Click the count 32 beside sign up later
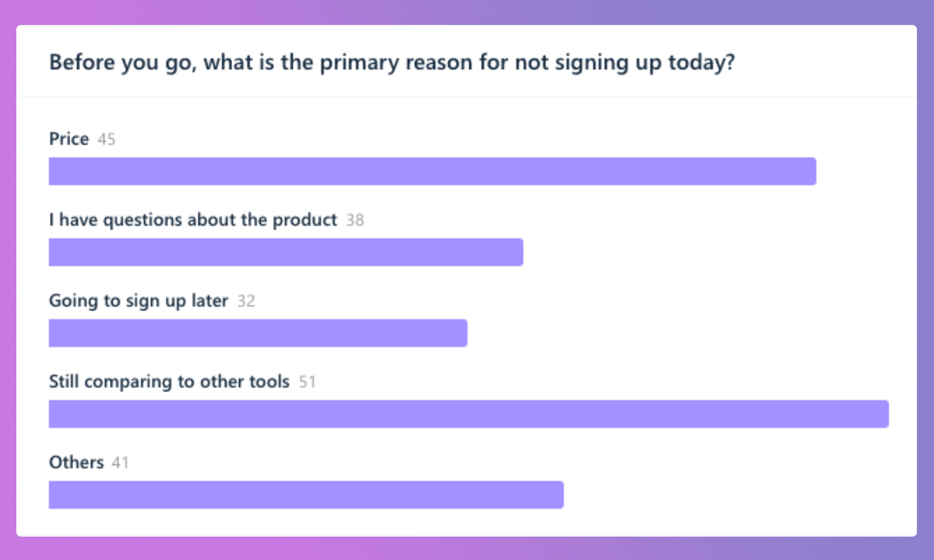The image size is (934, 560). pyautogui.click(x=246, y=302)
